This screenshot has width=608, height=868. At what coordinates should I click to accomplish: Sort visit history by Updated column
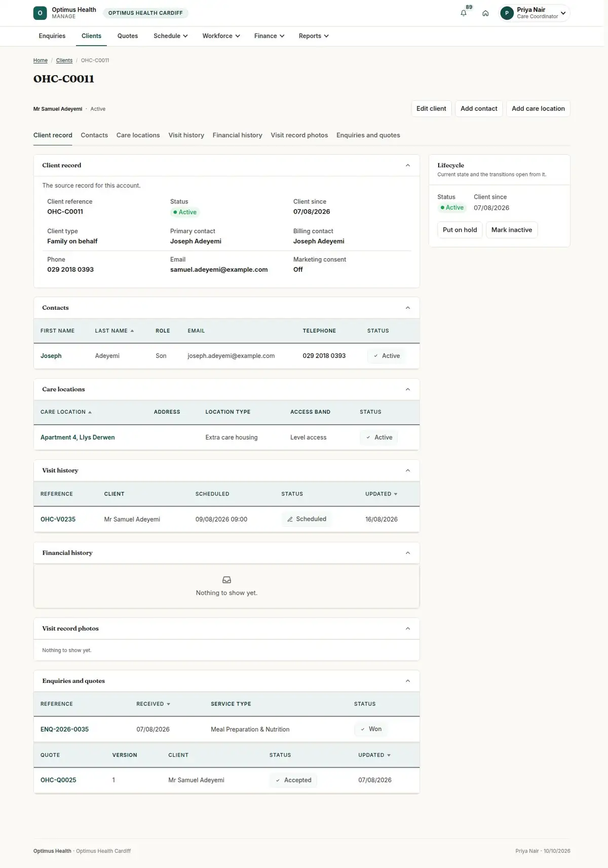pyautogui.click(x=382, y=494)
